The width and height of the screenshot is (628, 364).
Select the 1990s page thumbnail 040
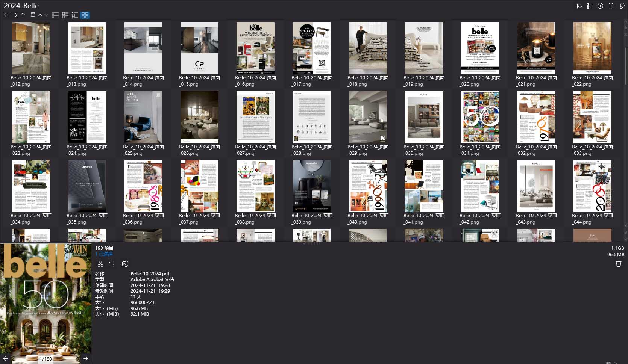pyautogui.click(x=368, y=186)
